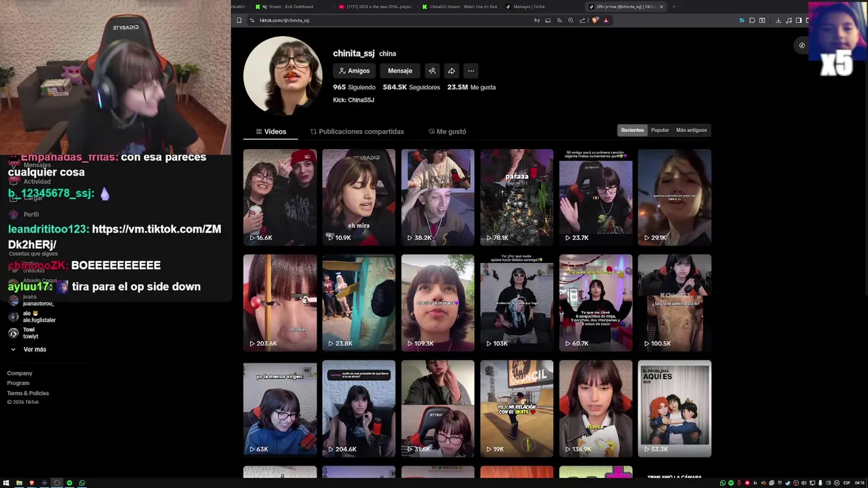Open the Me gustó tab
This screenshot has height=488, width=868.
(x=447, y=131)
